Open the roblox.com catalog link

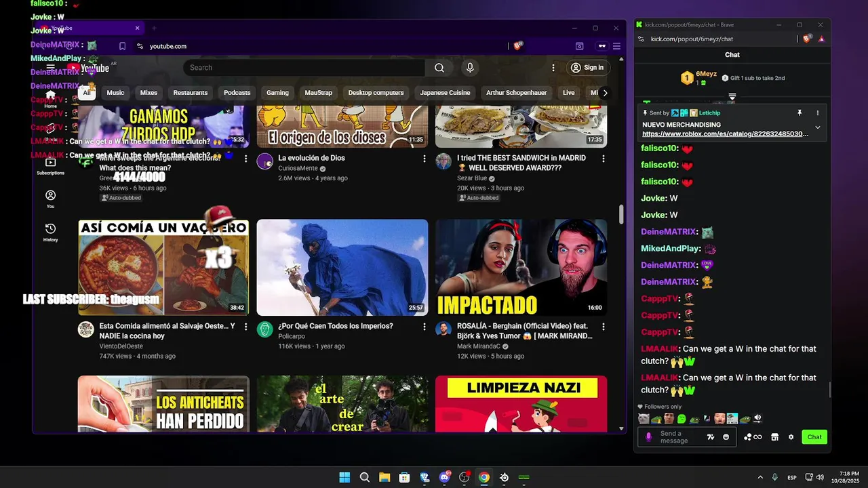click(725, 134)
